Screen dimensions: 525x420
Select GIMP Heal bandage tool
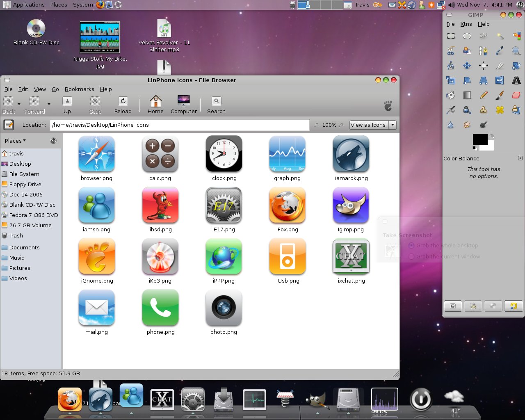click(500, 110)
